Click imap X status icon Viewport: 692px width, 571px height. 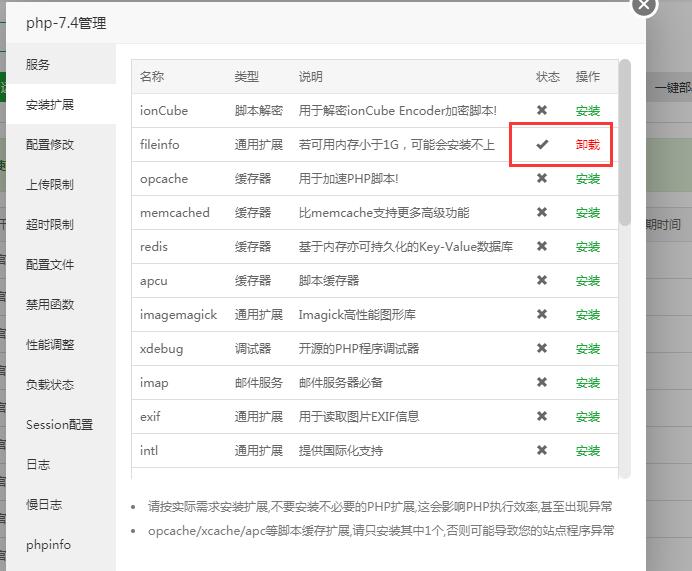[x=542, y=382]
